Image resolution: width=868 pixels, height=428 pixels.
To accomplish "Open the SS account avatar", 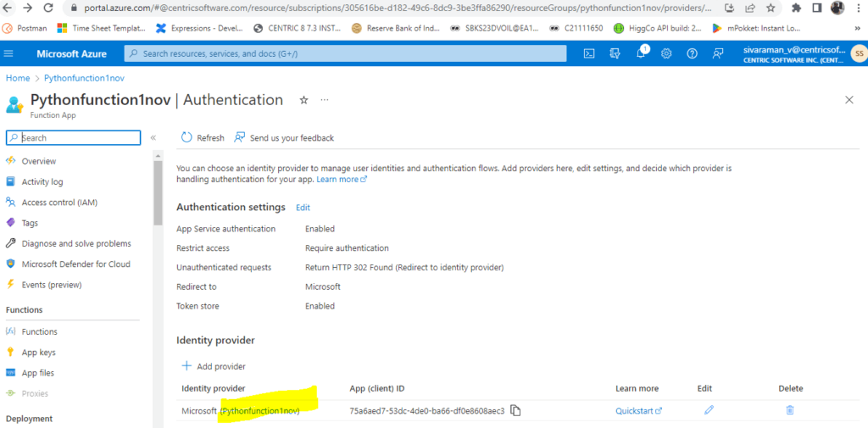I will (x=858, y=53).
